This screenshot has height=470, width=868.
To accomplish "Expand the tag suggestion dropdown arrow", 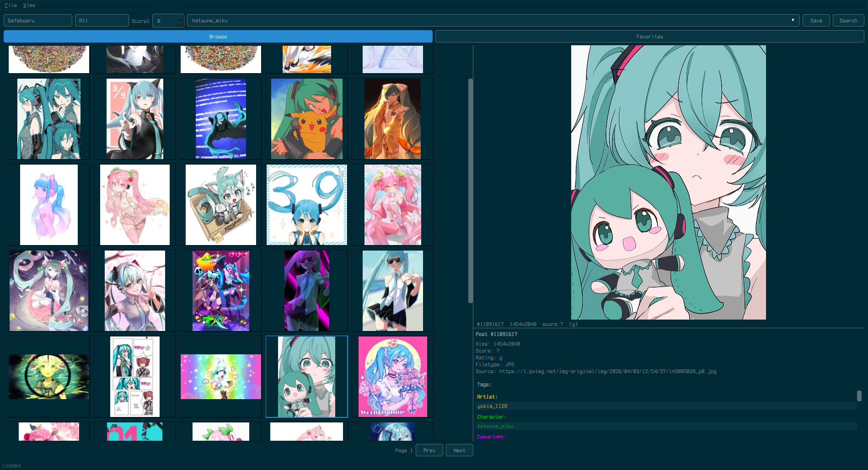I will click(x=792, y=20).
